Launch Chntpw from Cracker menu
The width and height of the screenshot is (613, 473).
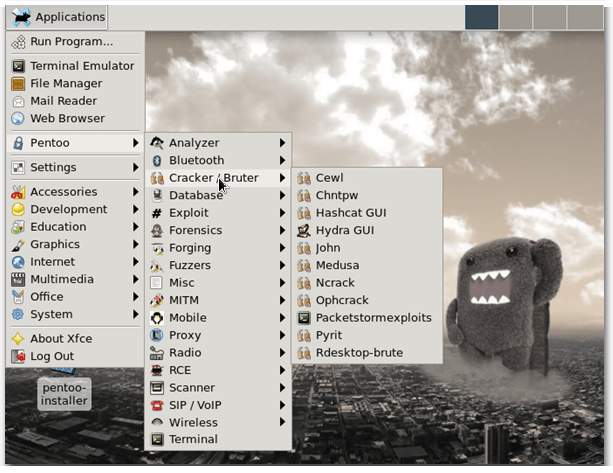[367, 195]
